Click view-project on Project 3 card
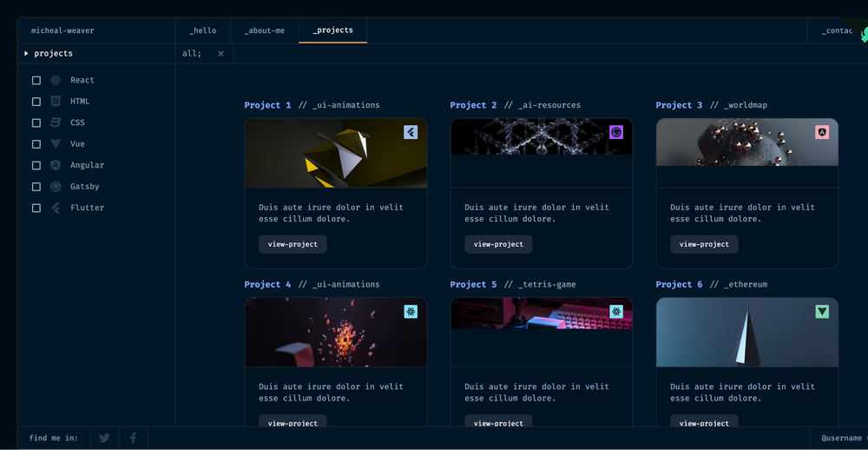The width and height of the screenshot is (868, 450). click(x=704, y=244)
